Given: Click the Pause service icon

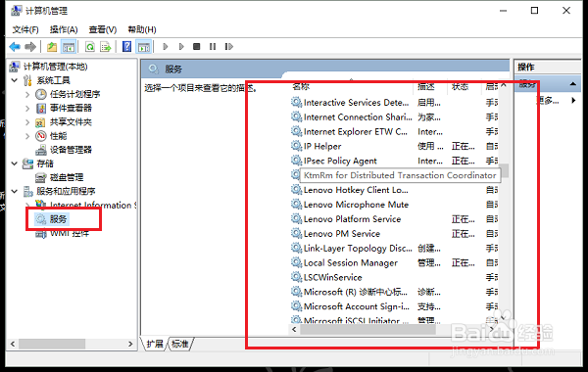Looking at the screenshot, I should 213,46.
